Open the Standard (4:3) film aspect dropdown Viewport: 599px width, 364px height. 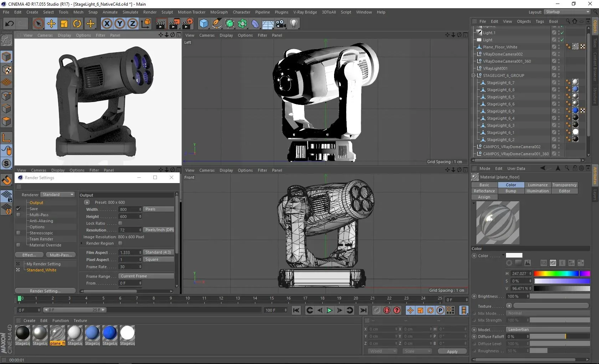(x=159, y=252)
